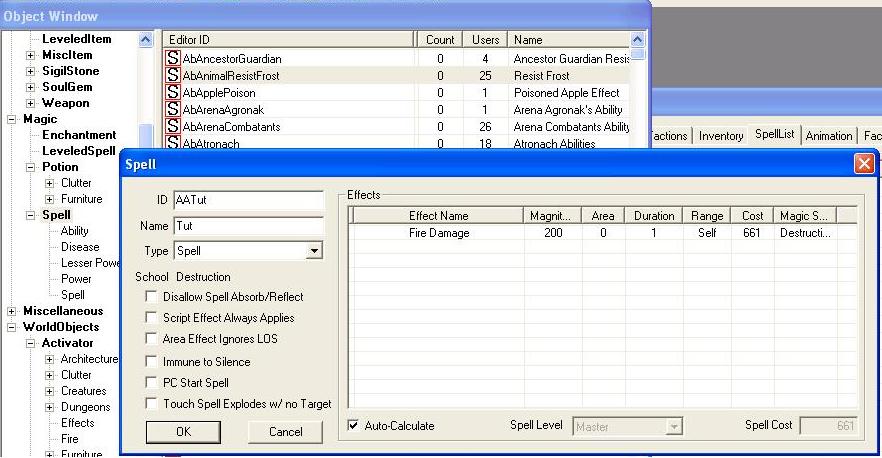
Task: Expand the Weapon tree node
Action: 30,104
